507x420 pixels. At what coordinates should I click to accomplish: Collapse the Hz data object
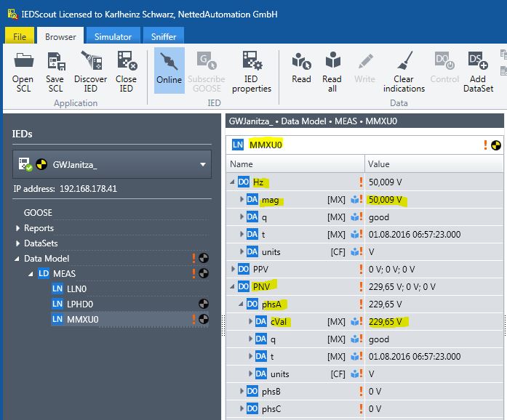pos(232,182)
